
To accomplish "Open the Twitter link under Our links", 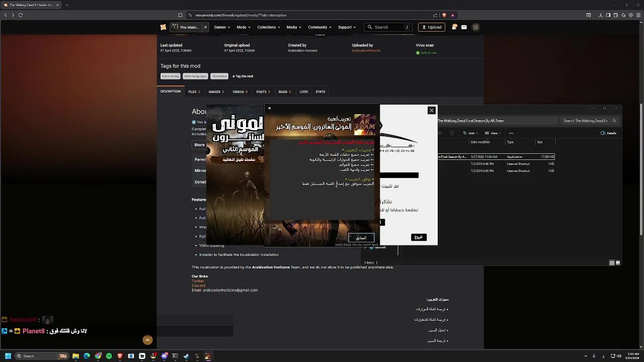I will [x=198, y=281].
